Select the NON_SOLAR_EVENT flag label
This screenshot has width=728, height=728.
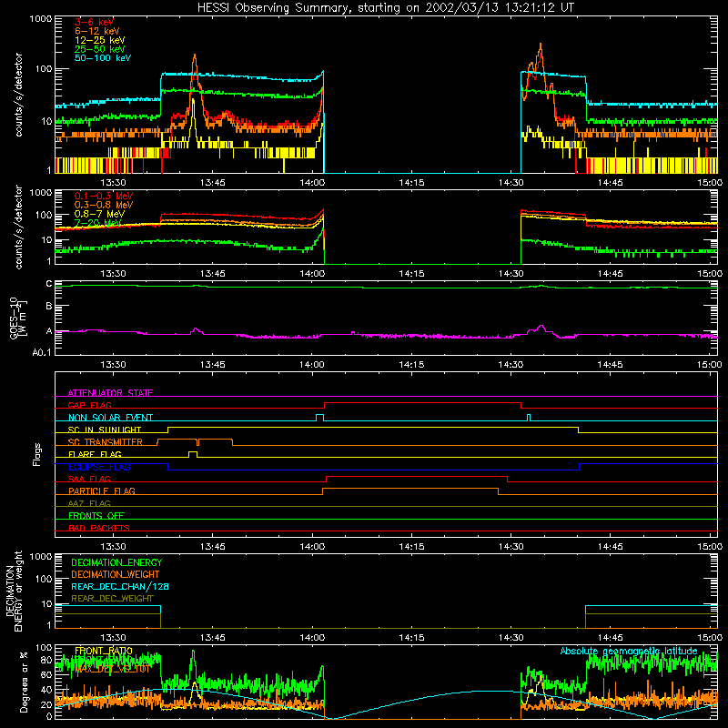click(x=110, y=418)
